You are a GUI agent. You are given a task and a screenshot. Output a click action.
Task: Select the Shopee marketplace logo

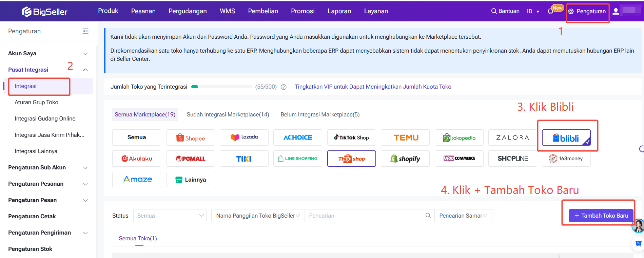click(190, 137)
